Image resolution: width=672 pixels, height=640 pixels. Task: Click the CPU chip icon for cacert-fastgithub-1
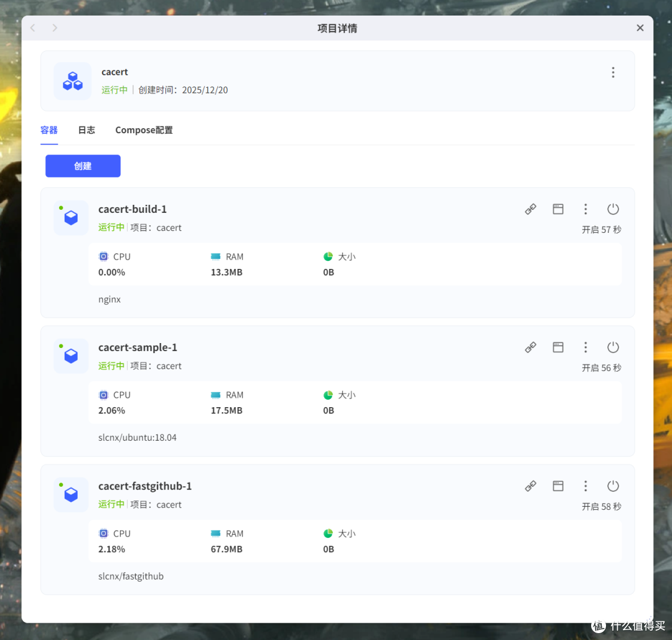[x=104, y=534]
